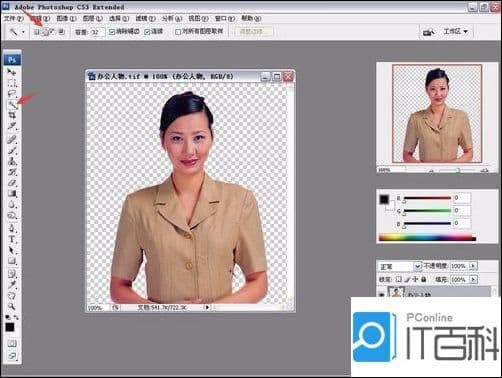The width and height of the screenshot is (502, 378).
Task: Open the File (文件) menu
Action: tap(14, 19)
